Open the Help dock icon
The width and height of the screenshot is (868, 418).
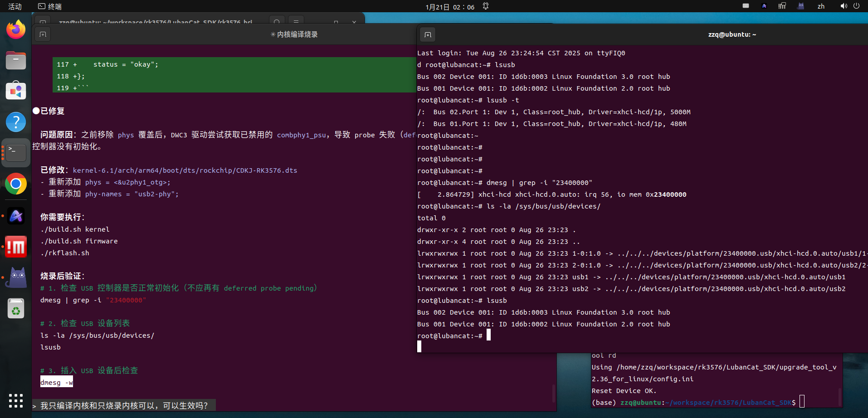tap(16, 122)
